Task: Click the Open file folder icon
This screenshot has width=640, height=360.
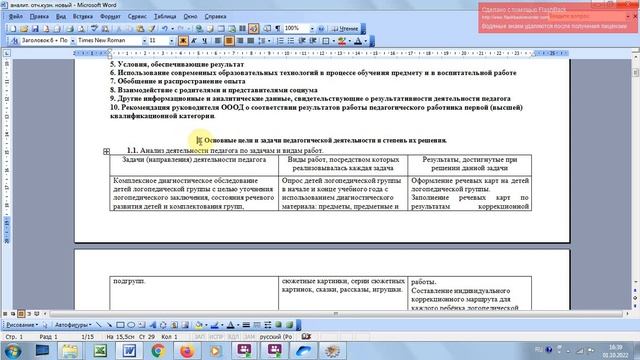Action: click(24, 29)
